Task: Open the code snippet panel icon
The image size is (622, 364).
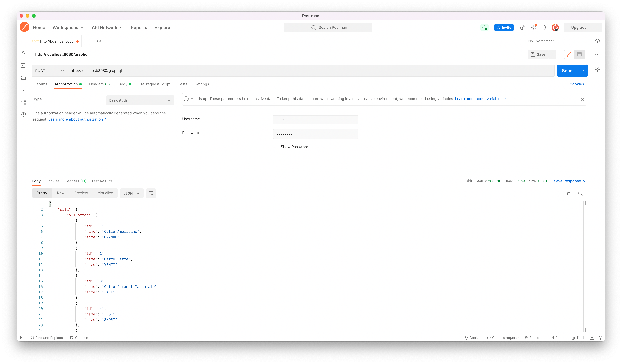Action: 597,54
